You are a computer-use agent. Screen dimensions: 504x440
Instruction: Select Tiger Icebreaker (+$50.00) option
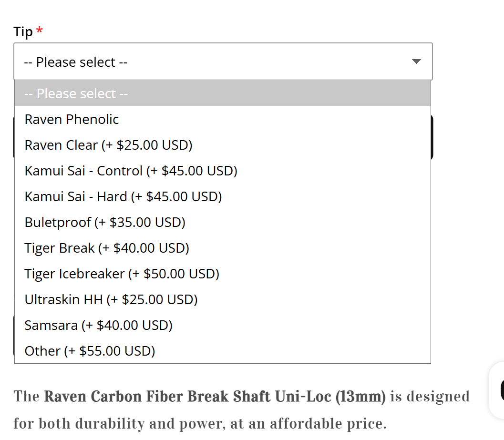pyautogui.click(x=122, y=274)
